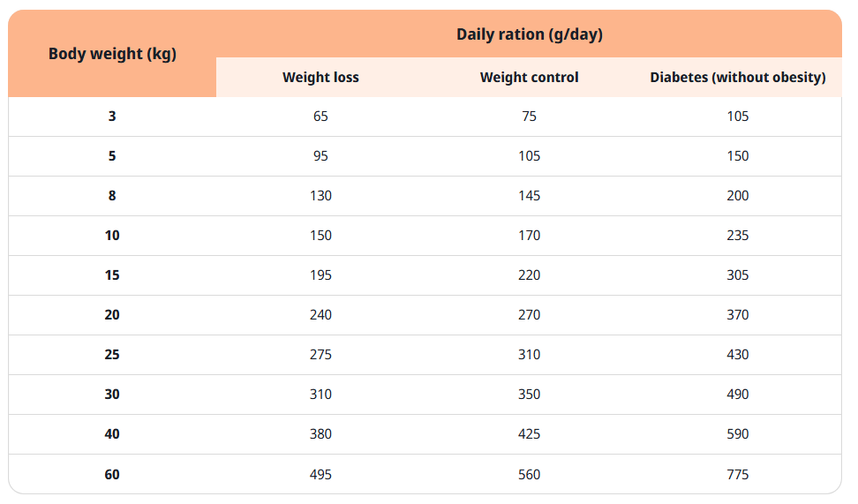Select the weight loss value 195
This screenshot has width=858, height=504.
(320, 275)
